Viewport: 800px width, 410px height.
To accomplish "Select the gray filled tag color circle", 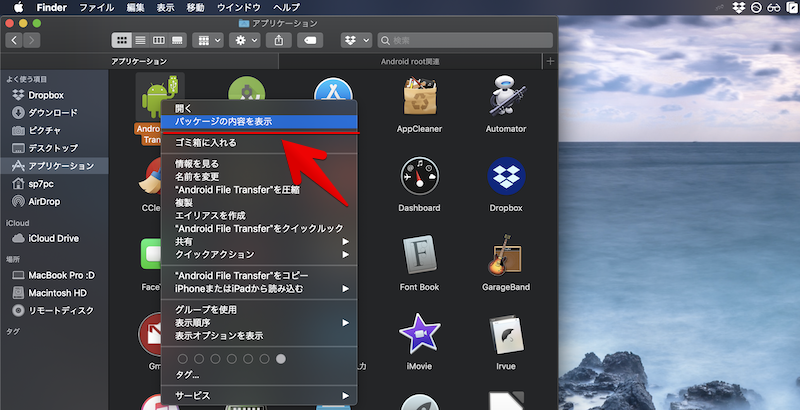I will [281, 358].
